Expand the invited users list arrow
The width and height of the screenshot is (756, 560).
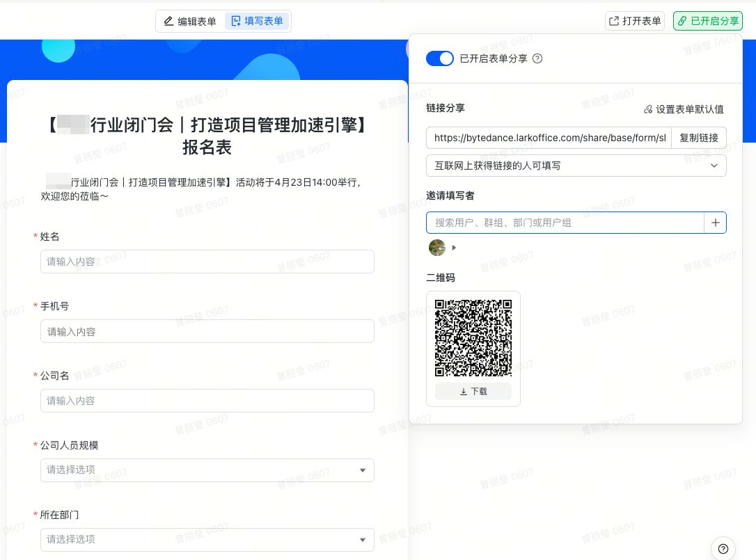[x=455, y=248]
